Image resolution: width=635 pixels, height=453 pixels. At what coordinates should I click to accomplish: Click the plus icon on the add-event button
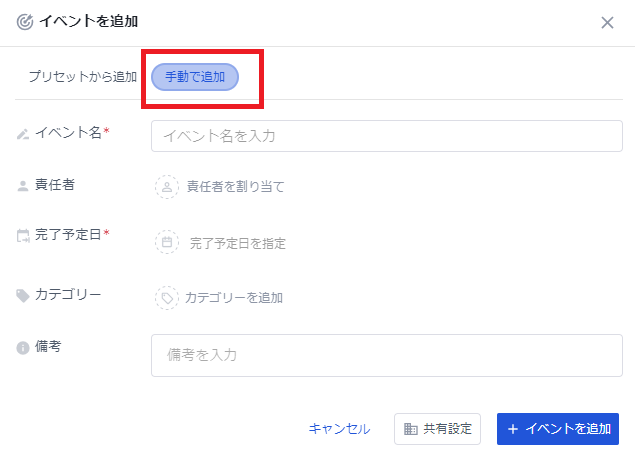pyautogui.click(x=513, y=429)
